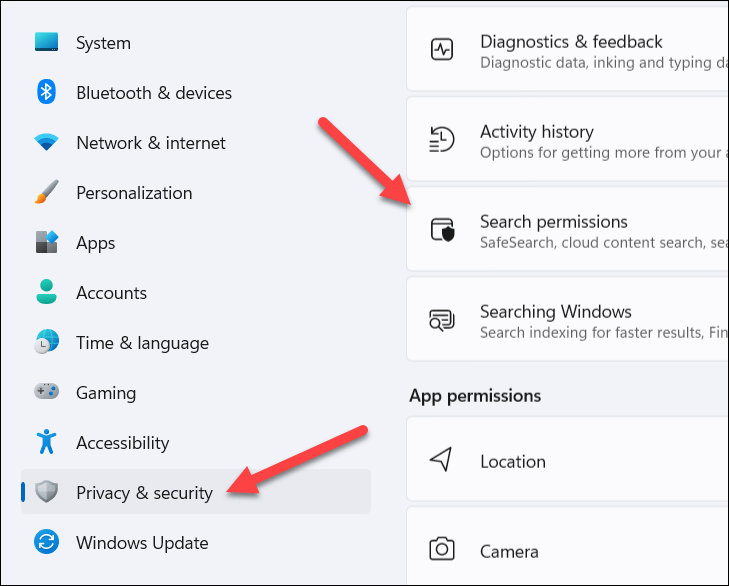Click the System monitor icon
729x586 pixels.
coord(47,42)
